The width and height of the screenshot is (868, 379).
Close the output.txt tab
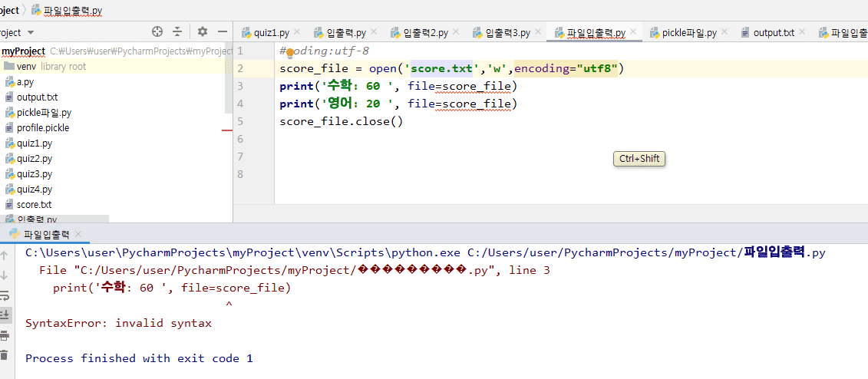click(x=804, y=32)
